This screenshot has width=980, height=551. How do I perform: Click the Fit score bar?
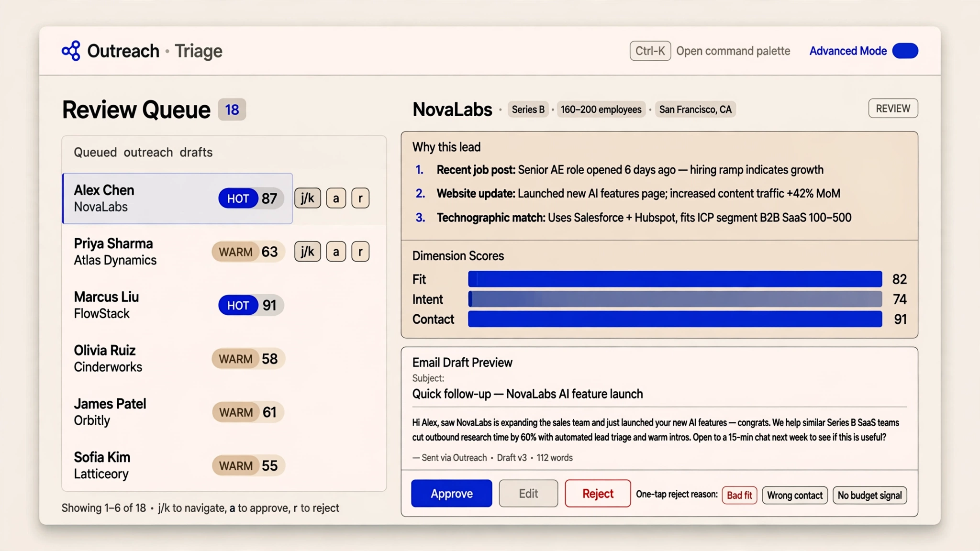point(675,279)
